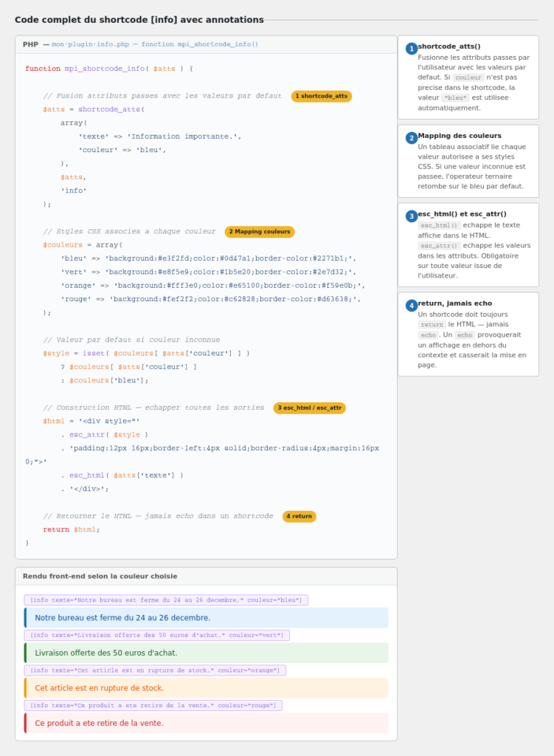Click the inline code "bleu" in annotation 1
This screenshot has height=756, width=554.
coord(455,98)
